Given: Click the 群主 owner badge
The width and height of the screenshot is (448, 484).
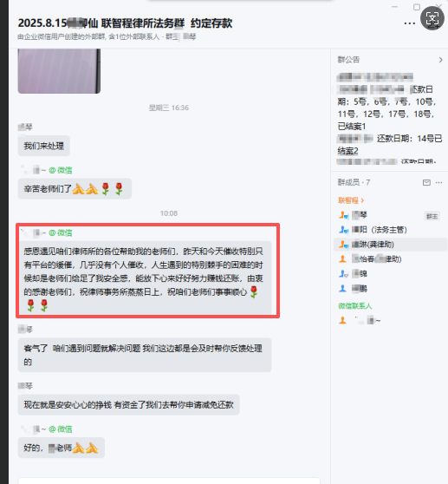Looking at the screenshot, I should pyautogui.click(x=432, y=216).
